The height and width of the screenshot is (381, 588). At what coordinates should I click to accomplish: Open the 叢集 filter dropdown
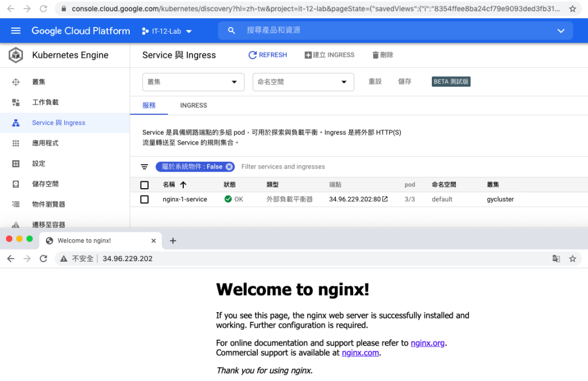[x=193, y=82]
